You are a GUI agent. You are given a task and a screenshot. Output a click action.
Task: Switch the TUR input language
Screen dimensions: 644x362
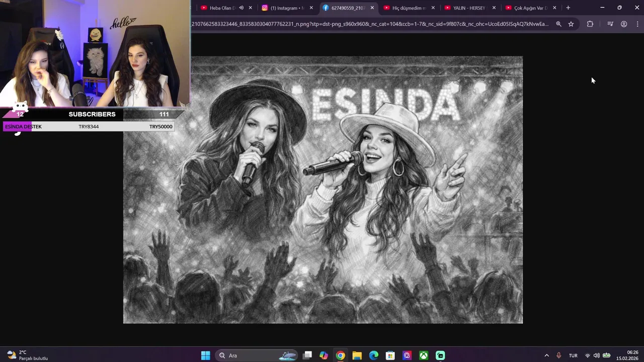[573, 355]
